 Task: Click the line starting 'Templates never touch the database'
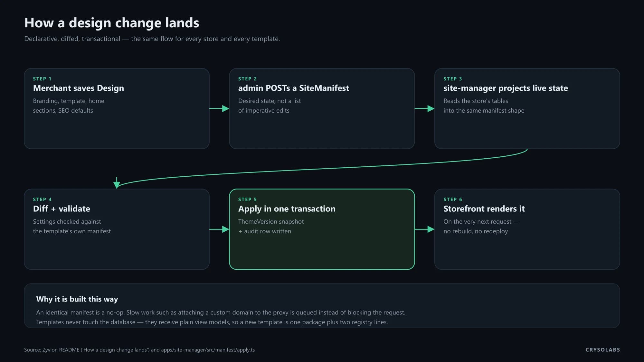tap(212, 322)
